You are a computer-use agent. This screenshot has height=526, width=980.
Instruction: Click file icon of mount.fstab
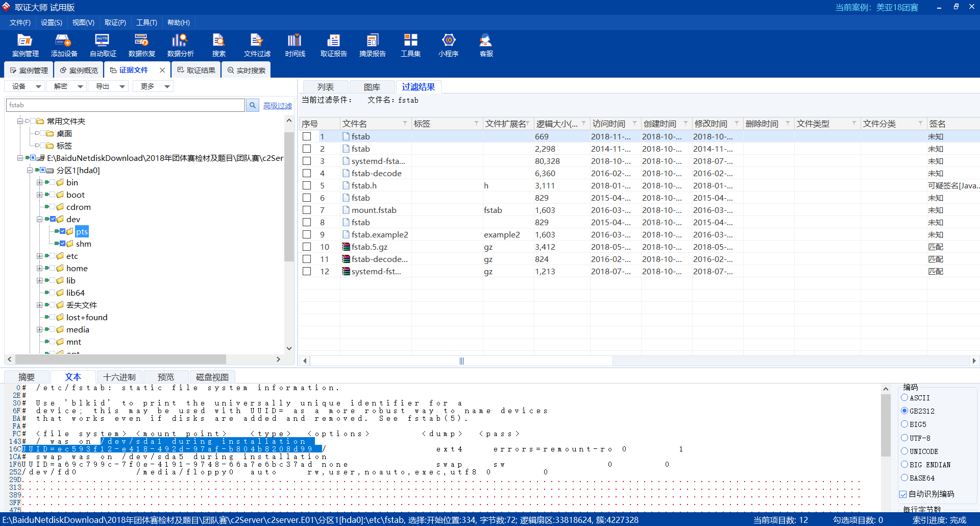tap(346, 210)
